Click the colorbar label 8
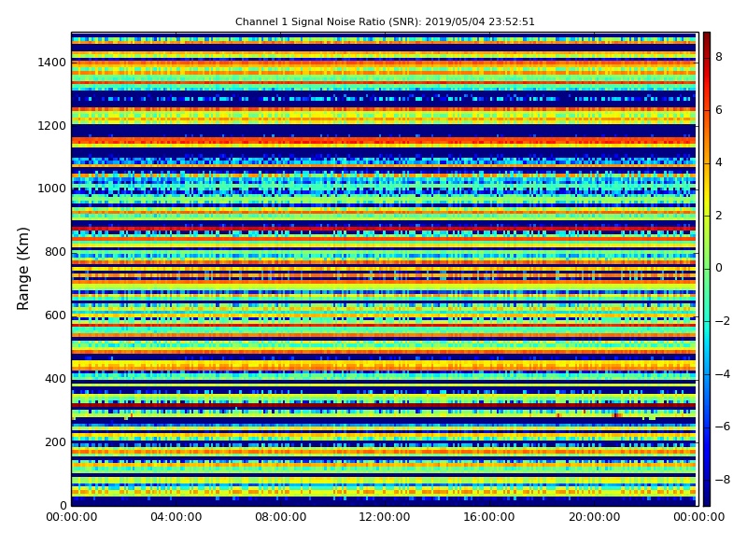The height and width of the screenshot is (560, 747). coord(719,57)
